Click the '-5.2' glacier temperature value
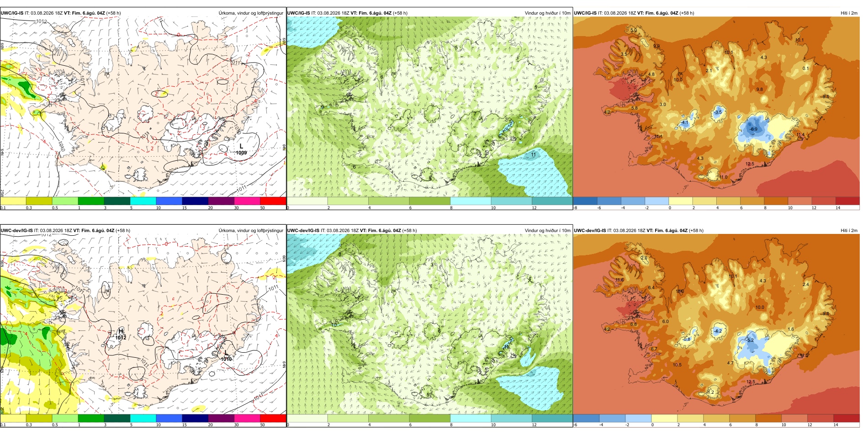868x434 pixels. [x=750, y=340]
